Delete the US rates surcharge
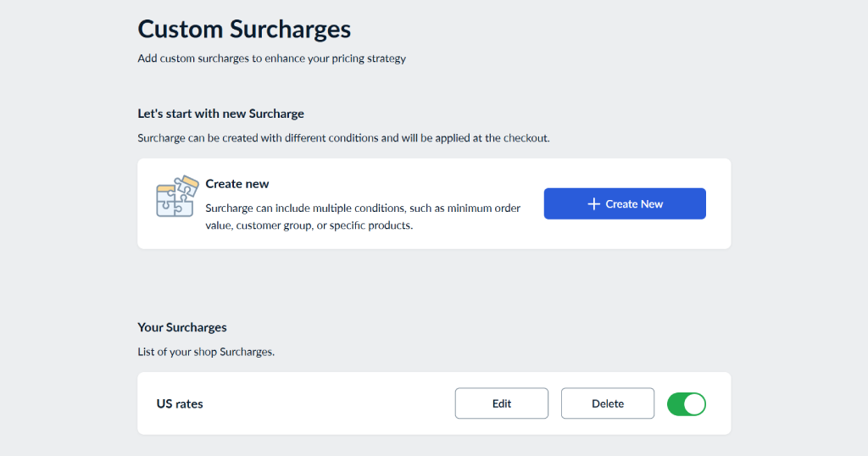The width and height of the screenshot is (868, 456). [x=607, y=403]
